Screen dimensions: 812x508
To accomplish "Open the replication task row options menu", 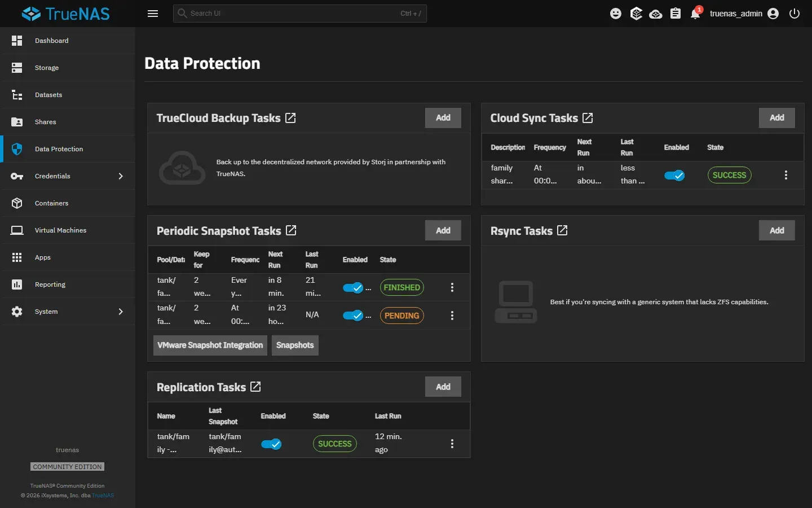I will coord(452,444).
